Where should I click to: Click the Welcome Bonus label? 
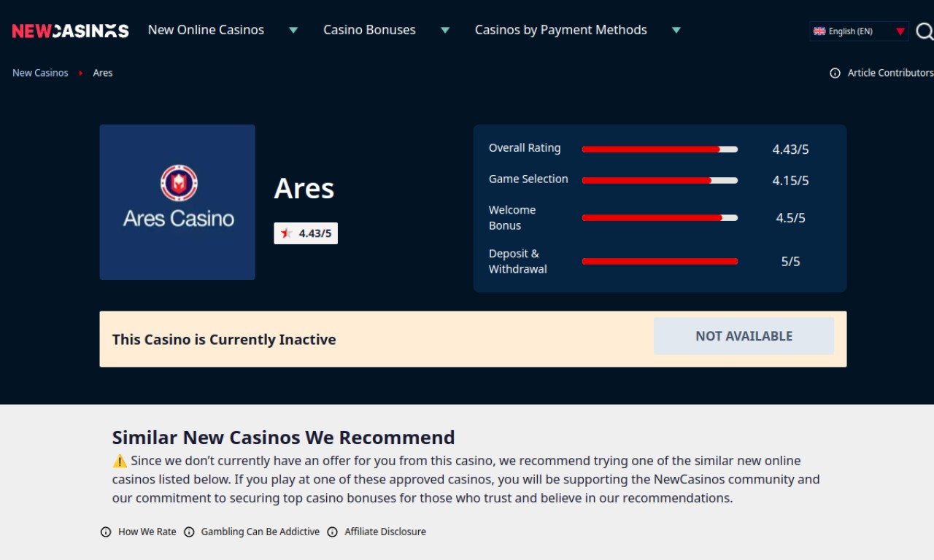(x=512, y=217)
